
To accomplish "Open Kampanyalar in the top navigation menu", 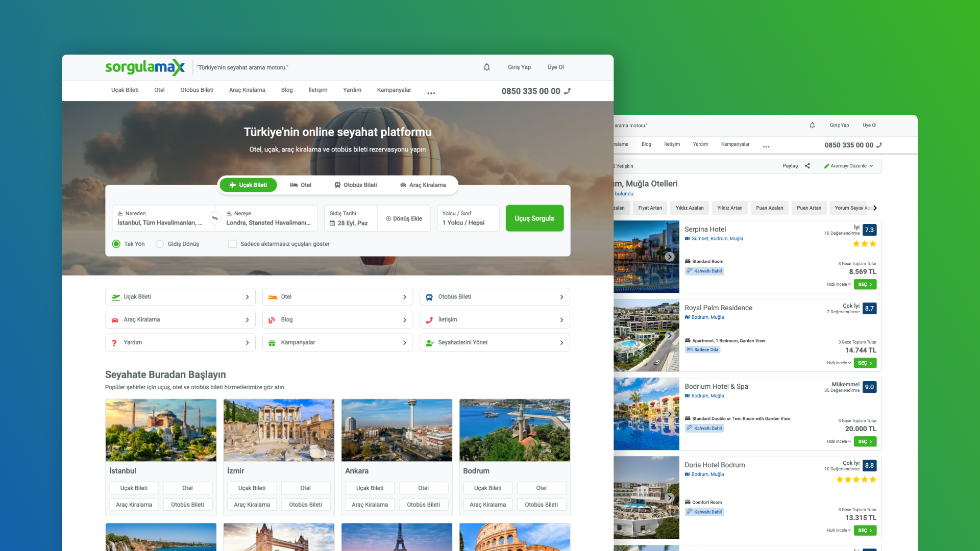I will pyautogui.click(x=394, y=90).
